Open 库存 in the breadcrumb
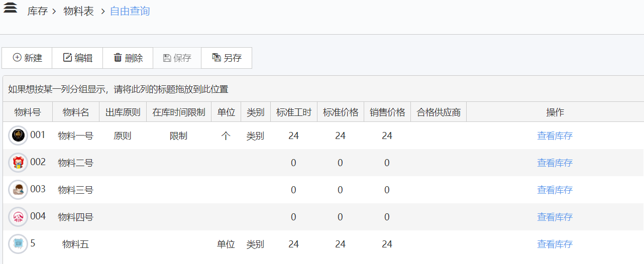The width and height of the screenshot is (644, 264). tap(37, 11)
